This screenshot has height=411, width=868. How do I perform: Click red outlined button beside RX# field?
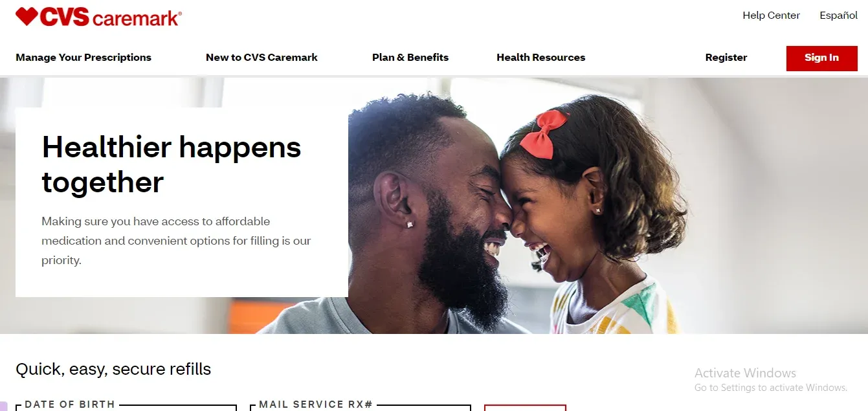525,408
